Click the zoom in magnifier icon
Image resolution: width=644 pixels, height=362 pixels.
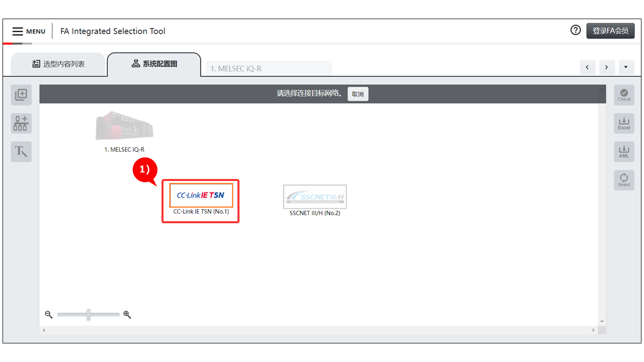pyautogui.click(x=127, y=315)
